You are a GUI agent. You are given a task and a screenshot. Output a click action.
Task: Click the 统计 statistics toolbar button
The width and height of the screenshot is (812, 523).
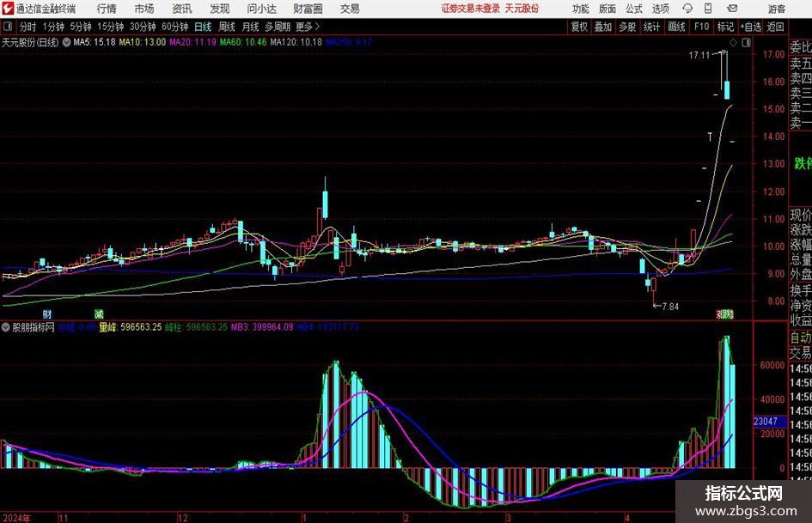click(x=652, y=27)
